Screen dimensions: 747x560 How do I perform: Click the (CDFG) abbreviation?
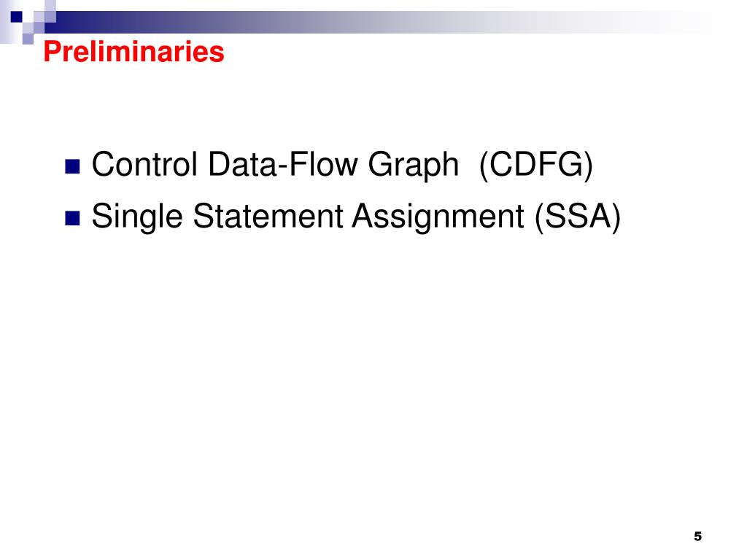coord(536,166)
